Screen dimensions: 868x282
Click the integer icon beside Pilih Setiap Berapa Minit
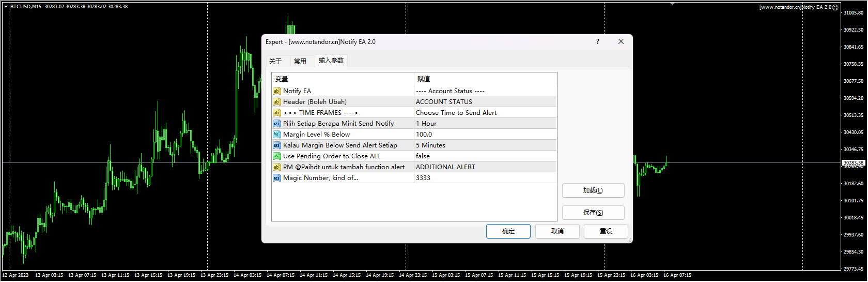point(276,124)
